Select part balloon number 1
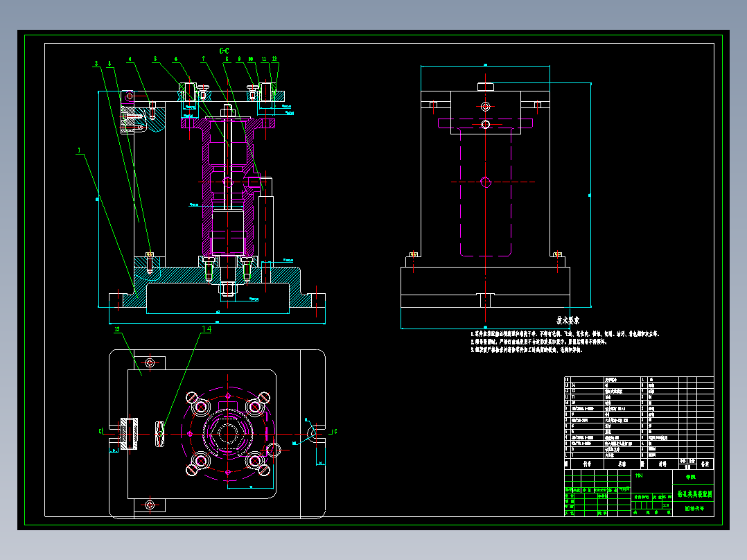Image resolution: width=747 pixels, height=560 pixels. (79, 150)
